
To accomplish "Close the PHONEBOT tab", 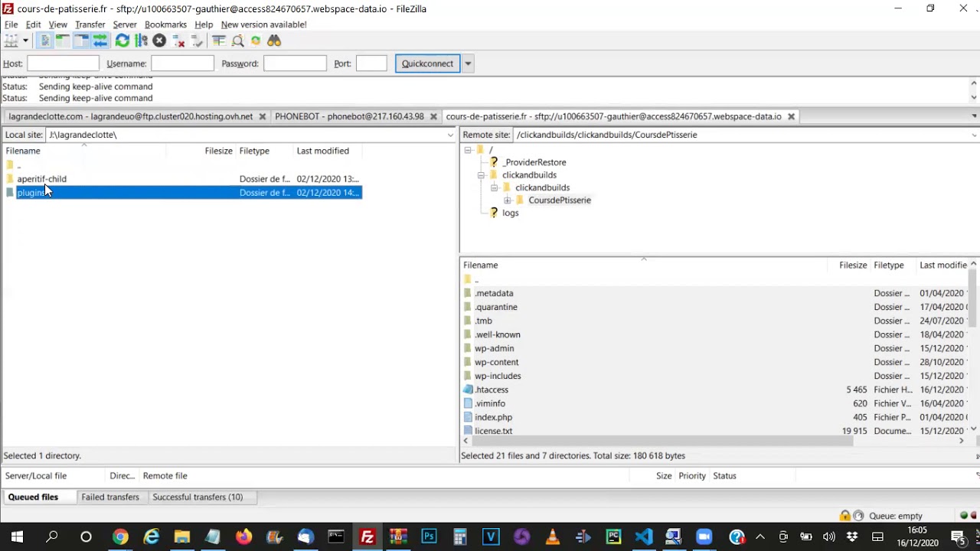I will [x=433, y=116].
